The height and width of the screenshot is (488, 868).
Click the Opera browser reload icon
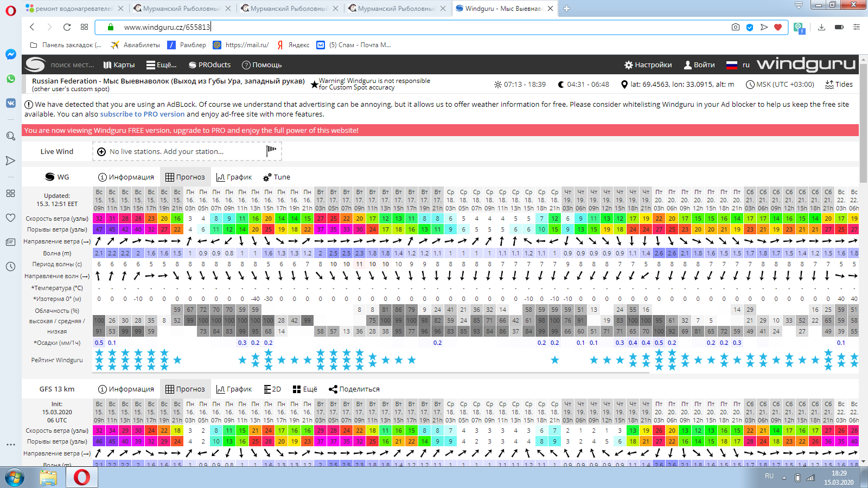(x=67, y=27)
